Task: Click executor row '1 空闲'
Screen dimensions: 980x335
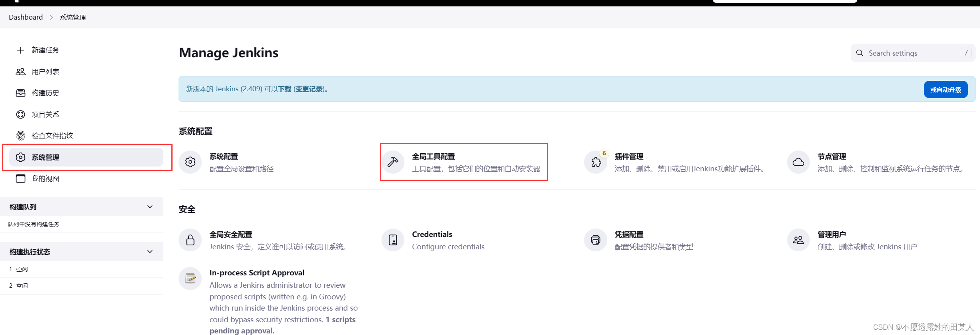Action: 82,269
